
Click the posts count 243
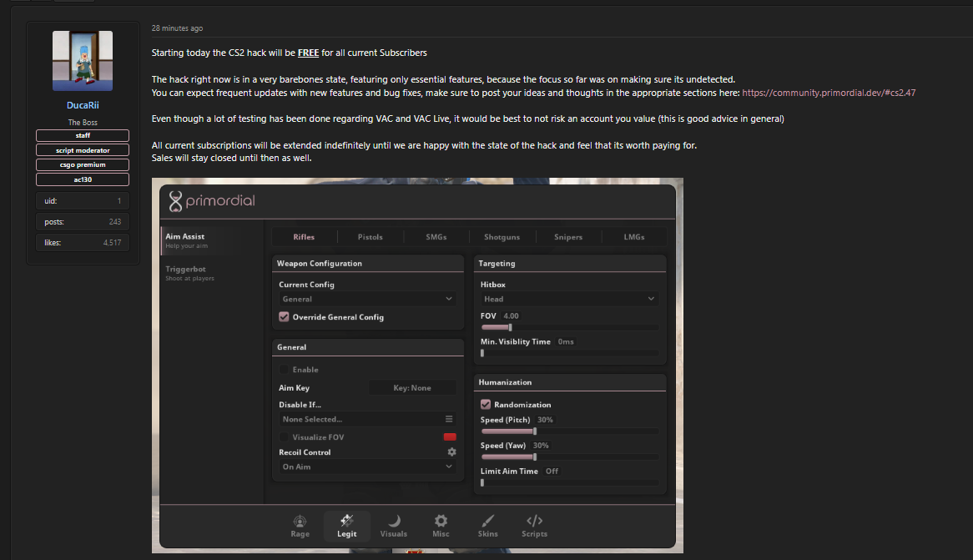tap(115, 222)
